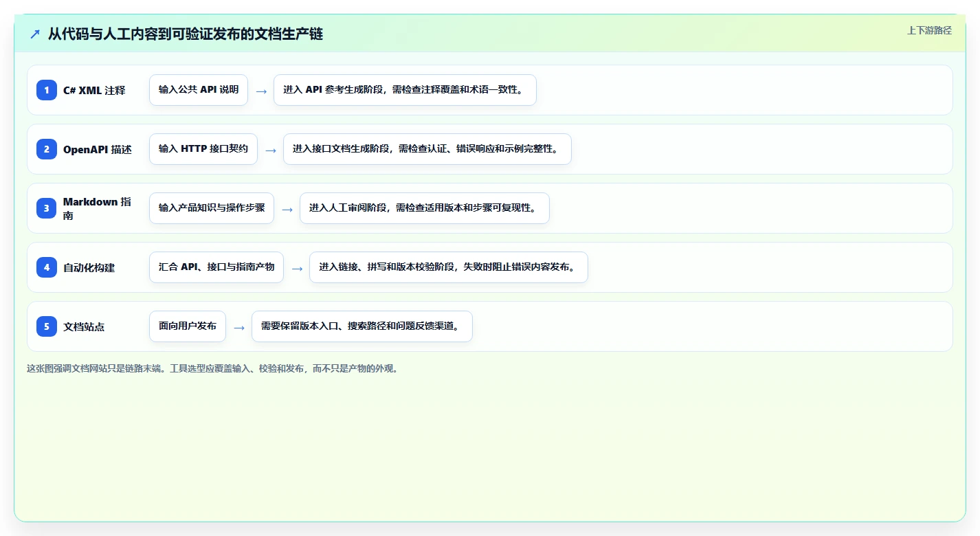
Task: Click the 输入公共 API 说明 box
Action: (x=199, y=90)
